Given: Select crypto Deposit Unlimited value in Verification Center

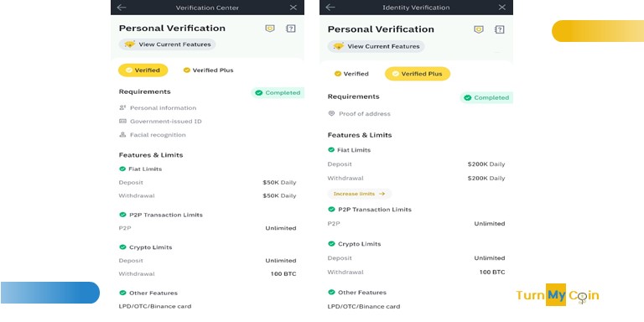Looking at the screenshot, I should click(x=281, y=261).
